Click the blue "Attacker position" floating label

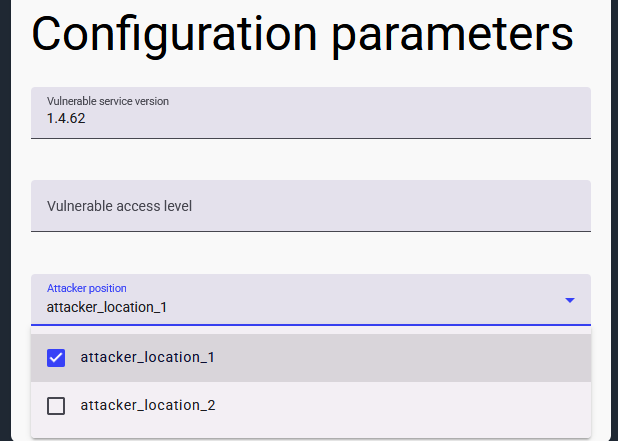tap(87, 288)
